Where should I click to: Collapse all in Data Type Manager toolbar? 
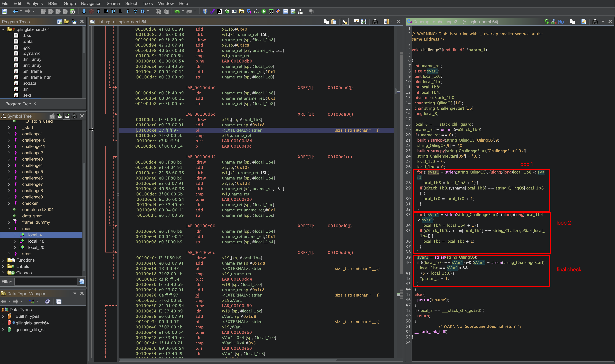[59, 302]
